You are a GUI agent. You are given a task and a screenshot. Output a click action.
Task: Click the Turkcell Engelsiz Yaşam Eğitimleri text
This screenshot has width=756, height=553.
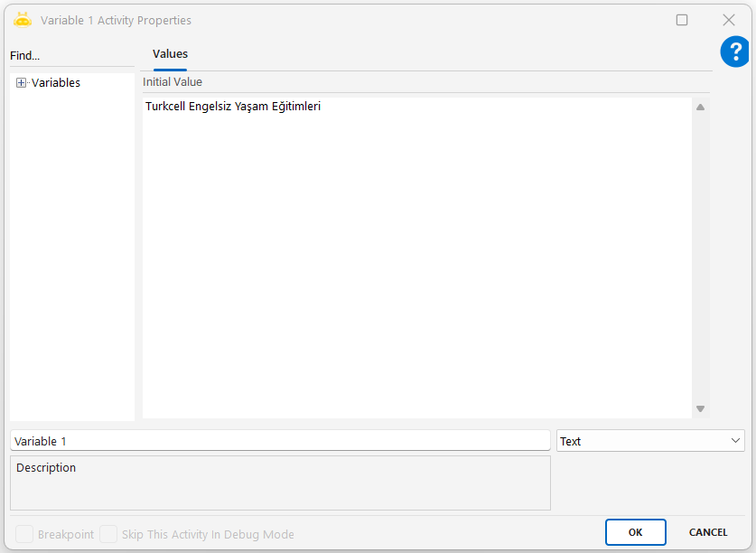(x=233, y=107)
